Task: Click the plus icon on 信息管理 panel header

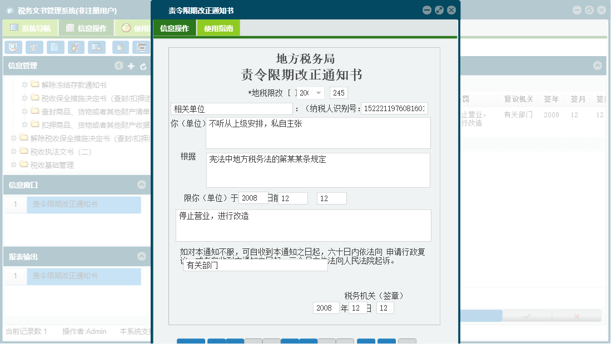Action: coord(130,66)
